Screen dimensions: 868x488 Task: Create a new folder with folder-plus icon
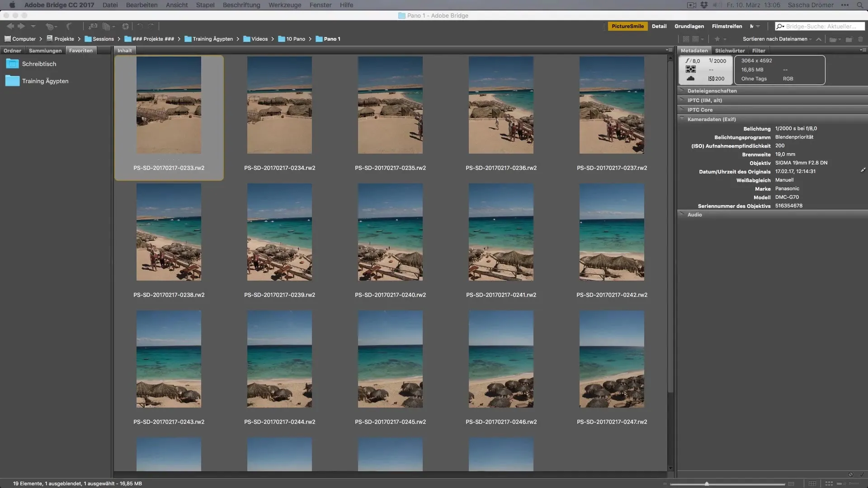point(849,39)
